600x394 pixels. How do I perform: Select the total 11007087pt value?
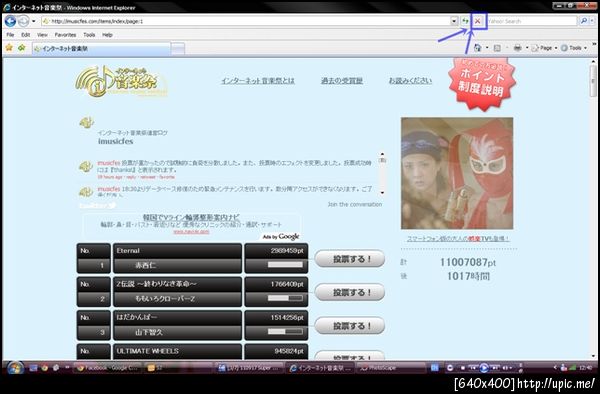click(x=468, y=262)
